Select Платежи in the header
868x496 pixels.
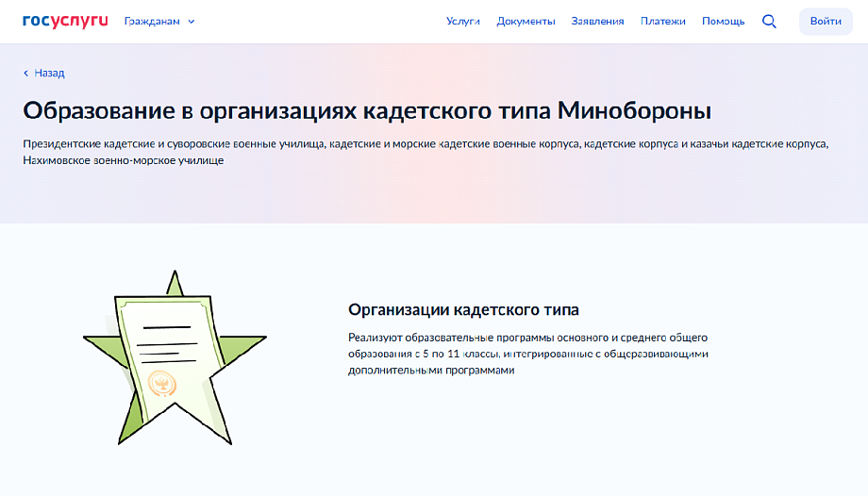662,21
